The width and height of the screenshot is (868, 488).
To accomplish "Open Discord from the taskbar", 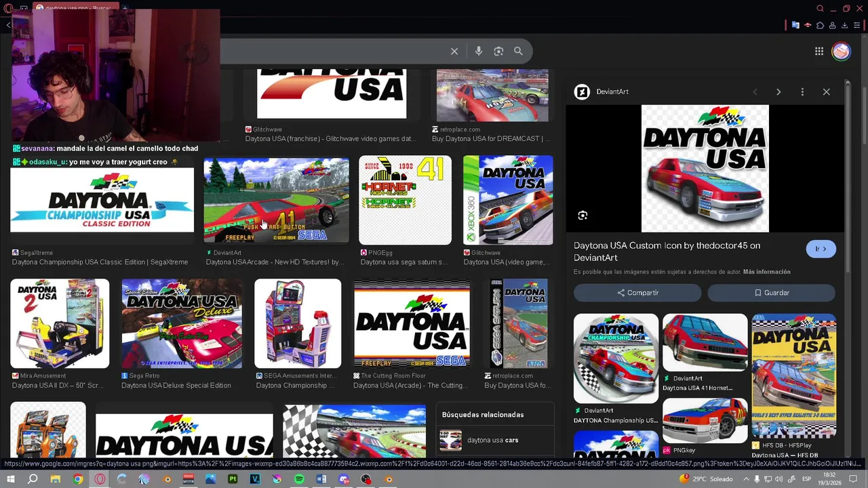I will click(344, 479).
